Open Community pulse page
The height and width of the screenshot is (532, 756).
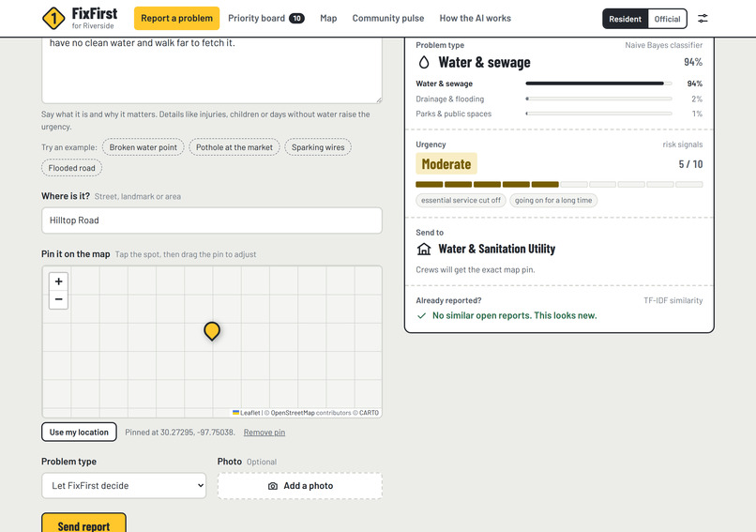pos(388,19)
